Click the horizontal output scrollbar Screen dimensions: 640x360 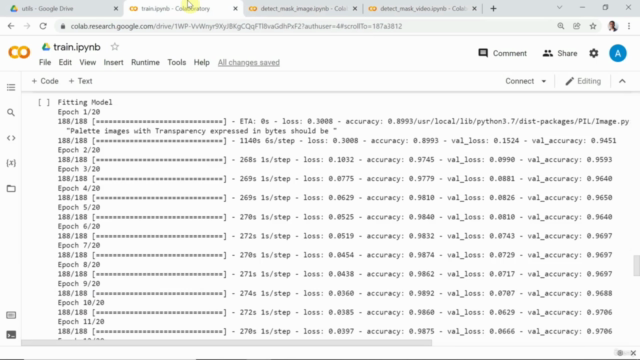click(227, 343)
